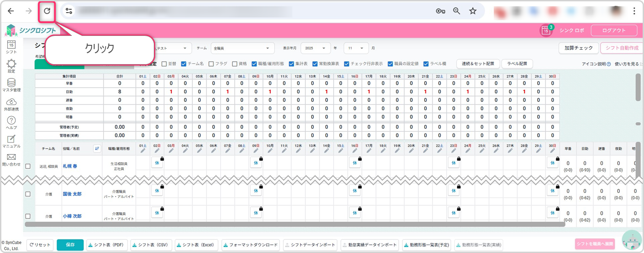644x253 pixels.
Task: Toggle the 集計表 checkbox
Action: tap(292, 64)
